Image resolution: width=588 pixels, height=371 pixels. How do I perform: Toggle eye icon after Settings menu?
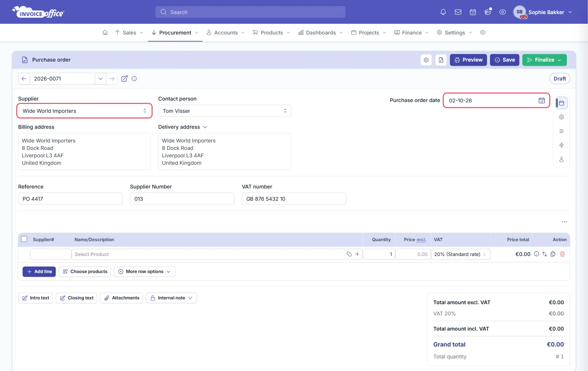click(x=483, y=33)
